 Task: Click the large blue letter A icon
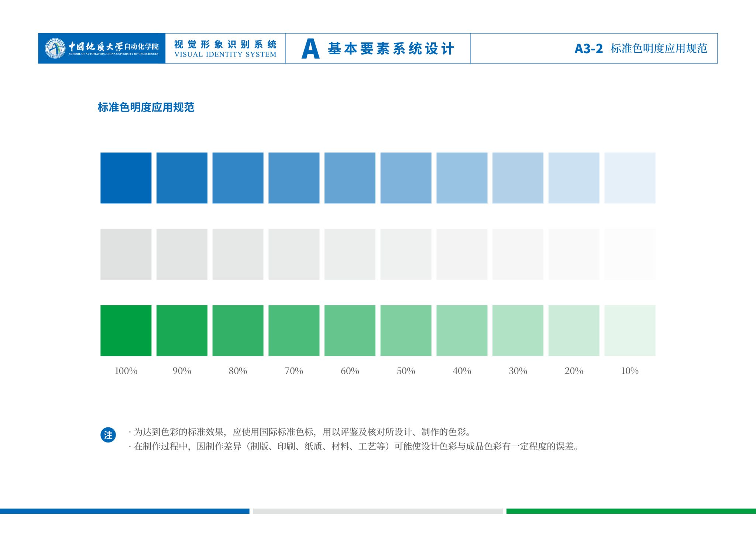click(x=310, y=49)
